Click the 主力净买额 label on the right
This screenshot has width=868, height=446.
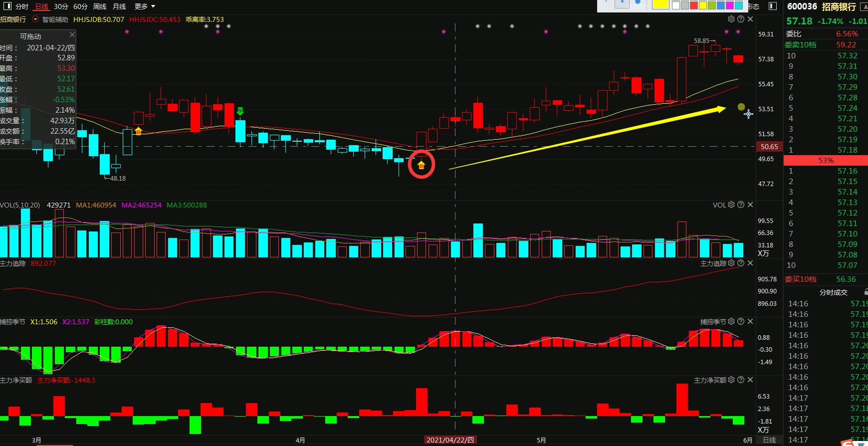[710, 380]
